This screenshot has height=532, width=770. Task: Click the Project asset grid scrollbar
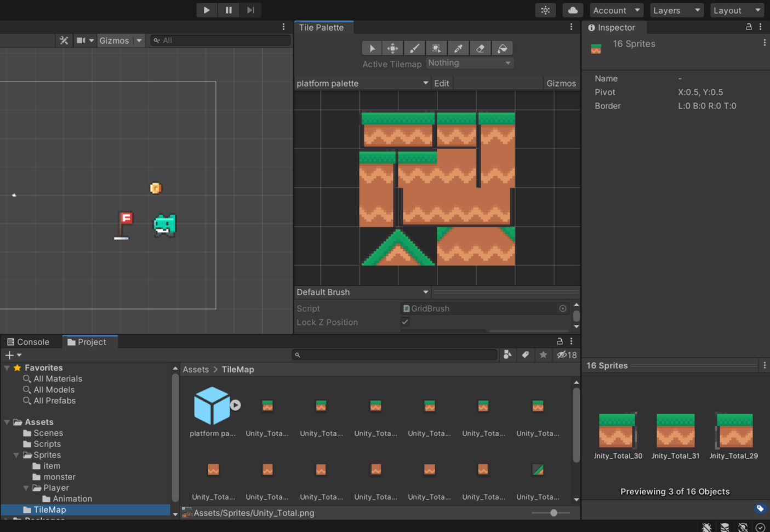pyautogui.click(x=576, y=426)
